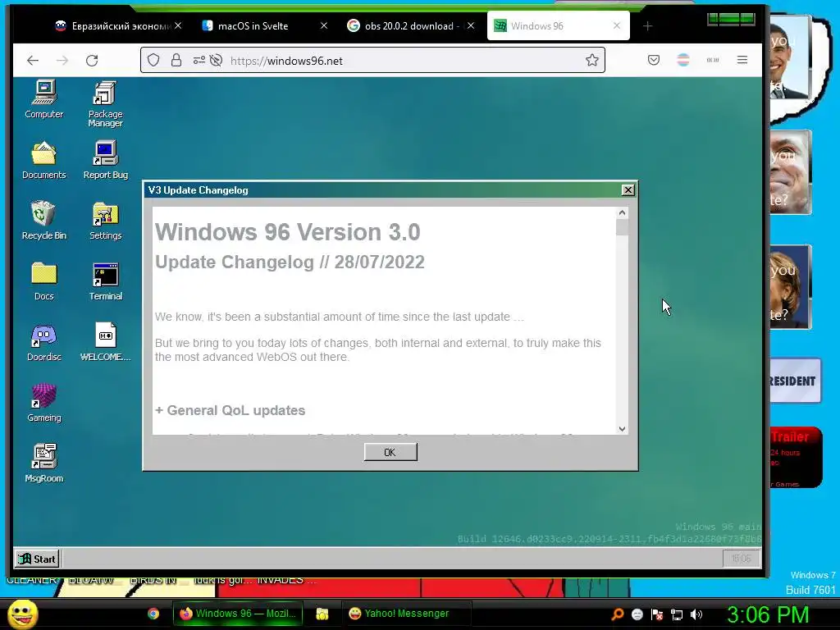Click the Windows 96 Version 3.0 heading
This screenshot has height=630, width=840.
point(288,232)
